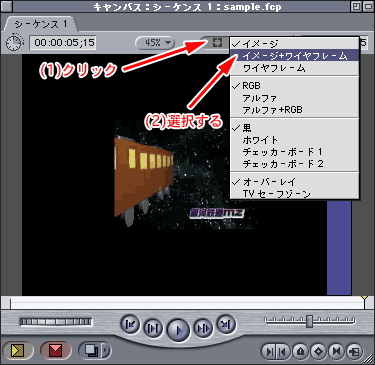375x365 pixels.
Task: Click the Mark Clip button
Action: (x=337, y=351)
